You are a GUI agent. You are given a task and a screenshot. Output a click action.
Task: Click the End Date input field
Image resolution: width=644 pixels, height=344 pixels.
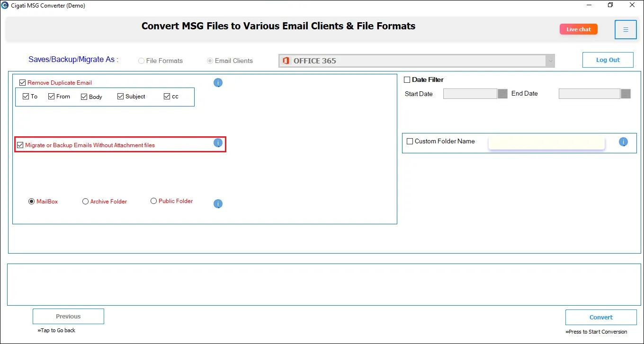click(x=590, y=94)
